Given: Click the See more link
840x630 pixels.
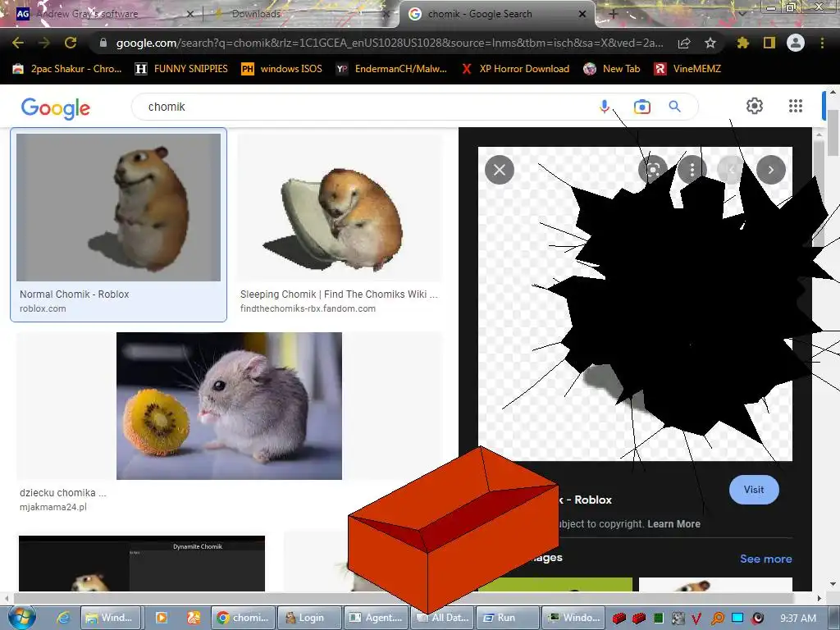Looking at the screenshot, I should 765,559.
